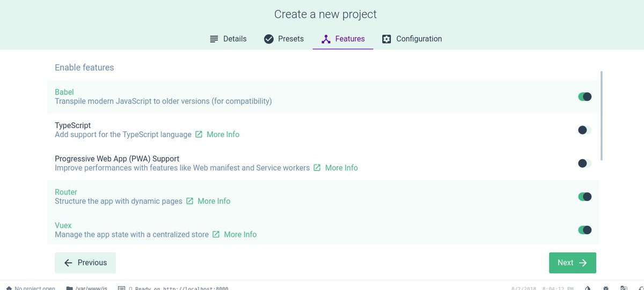Click the features list scrollbar
Screen dimensions: 644x290
(x=601, y=115)
